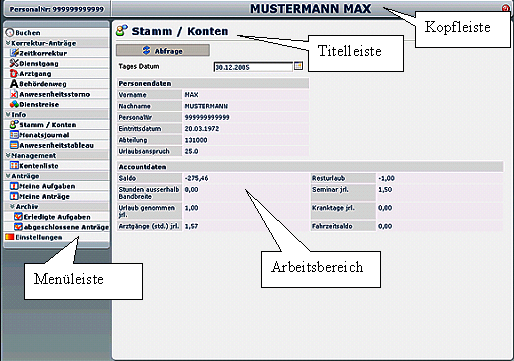Click the Monatsjournal table icon
Image resolution: width=514 pixels, height=361 pixels.
[x=14, y=135]
